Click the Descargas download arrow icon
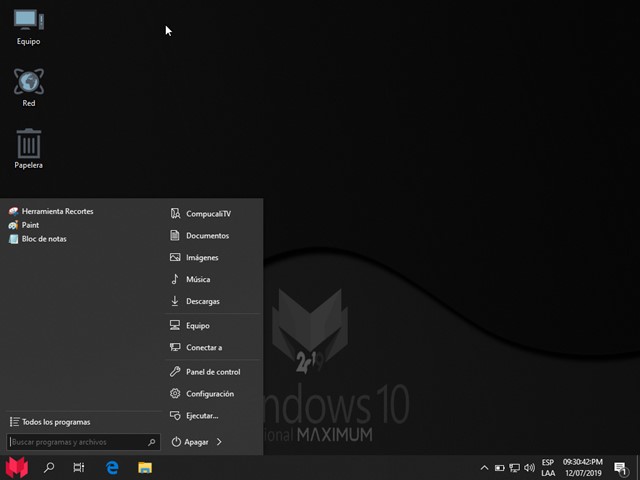The height and width of the screenshot is (480, 640). pyautogui.click(x=175, y=301)
